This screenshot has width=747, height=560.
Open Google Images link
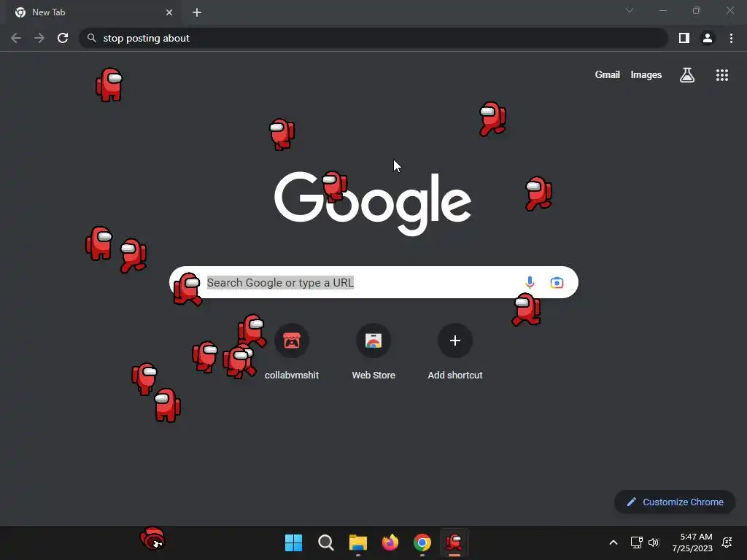[x=646, y=75]
